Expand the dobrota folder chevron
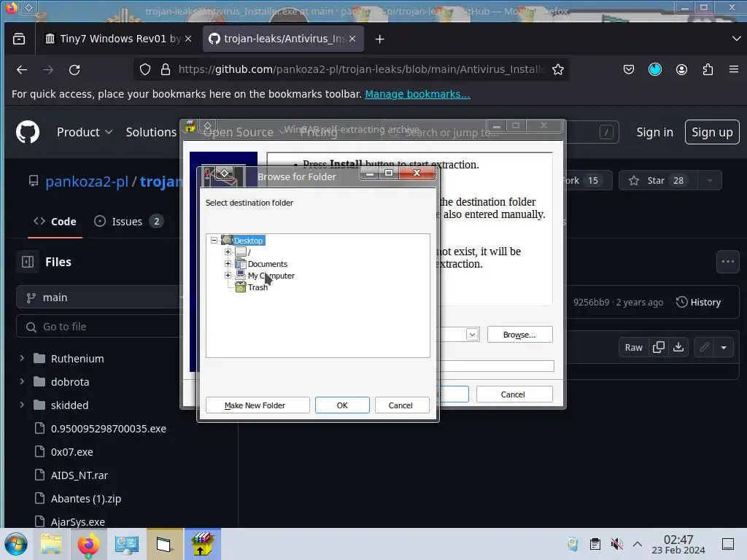Image resolution: width=747 pixels, height=560 pixels. [x=22, y=381]
